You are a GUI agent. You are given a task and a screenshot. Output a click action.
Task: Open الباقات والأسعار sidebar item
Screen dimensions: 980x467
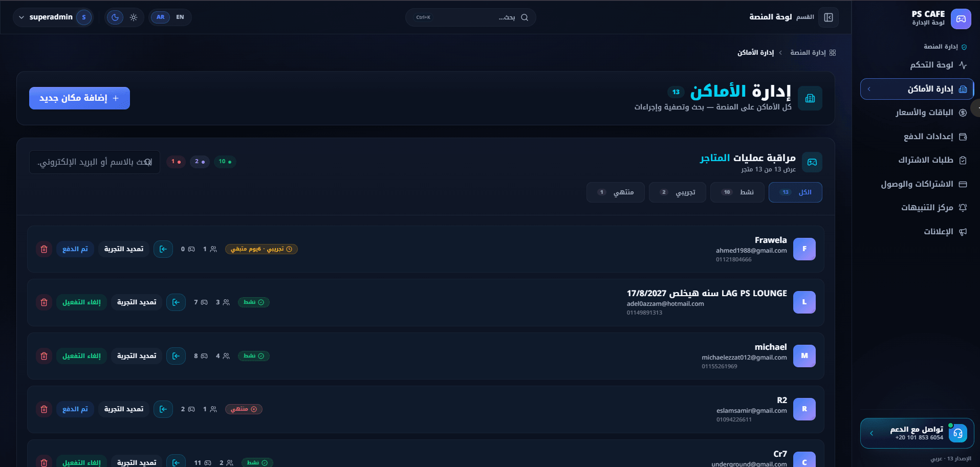[x=917, y=113]
